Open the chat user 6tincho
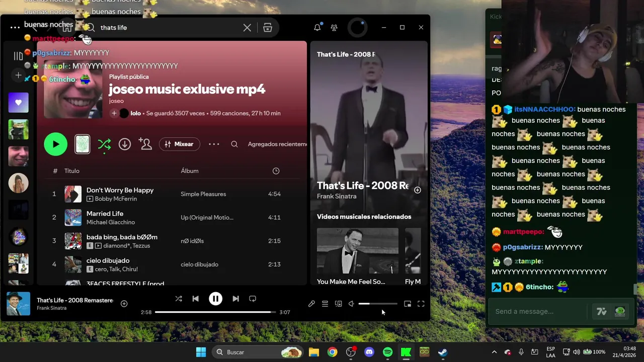The width and height of the screenshot is (644, 362). click(x=539, y=287)
